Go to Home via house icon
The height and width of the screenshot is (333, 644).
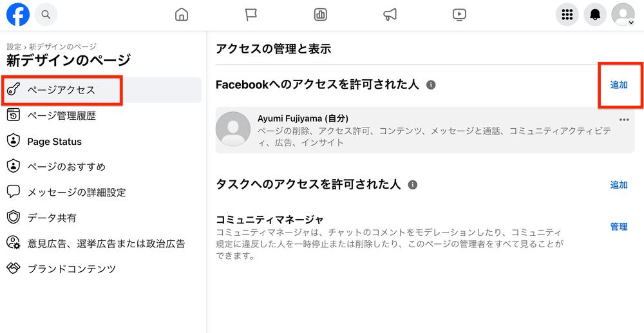[x=182, y=15]
